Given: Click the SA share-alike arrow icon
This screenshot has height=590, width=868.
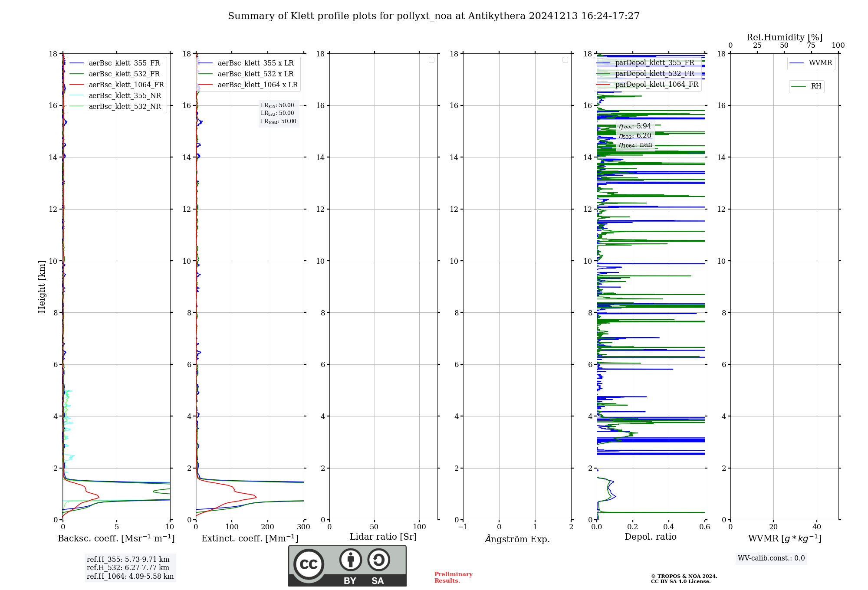Looking at the screenshot, I should coord(378,560).
